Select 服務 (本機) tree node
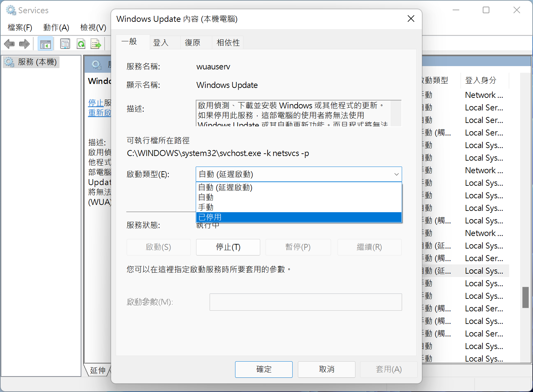Screen dimensions: 533x392 31,62
